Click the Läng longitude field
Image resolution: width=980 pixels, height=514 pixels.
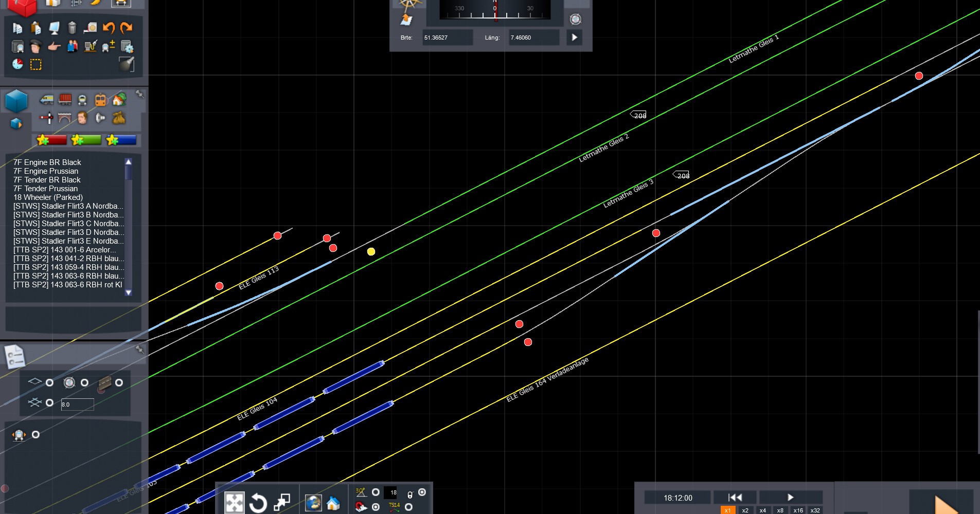click(x=534, y=38)
